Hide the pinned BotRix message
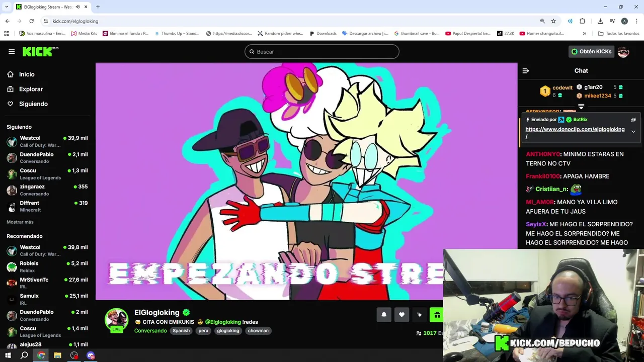 [633, 120]
